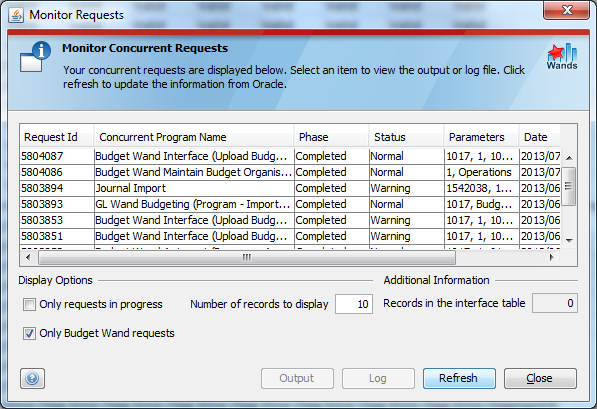Click the Refresh button

click(459, 378)
